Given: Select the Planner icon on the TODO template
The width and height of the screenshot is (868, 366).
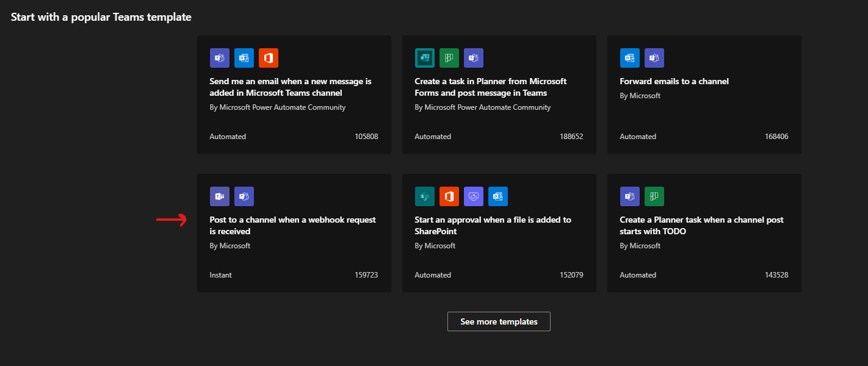Looking at the screenshot, I should coord(654,196).
